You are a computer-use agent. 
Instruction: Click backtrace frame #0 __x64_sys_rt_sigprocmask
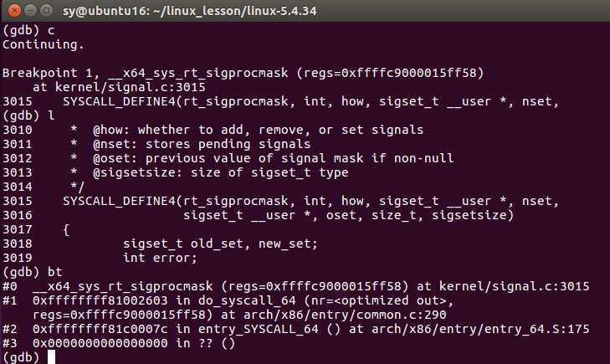coord(296,286)
